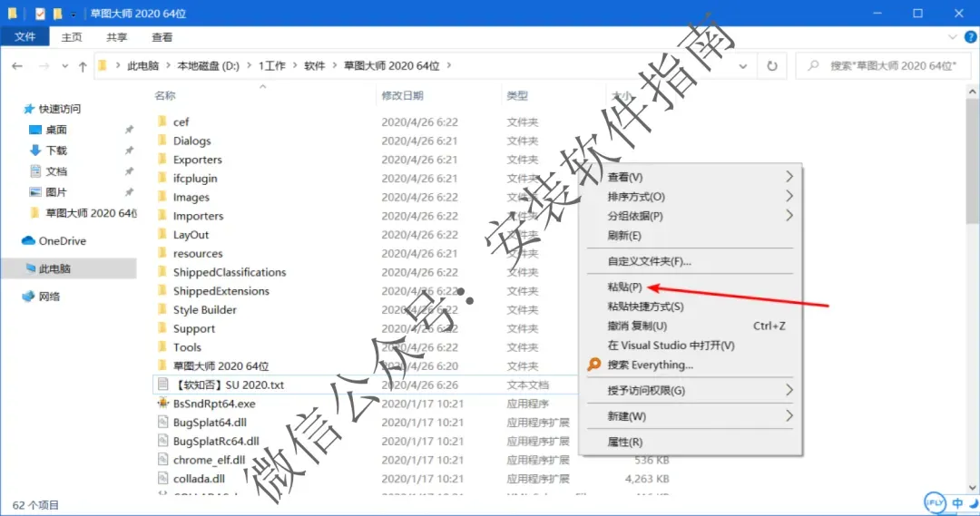The height and width of the screenshot is (516, 980).
Task: Click the 桌面 desktop icon in sidebar
Action: [x=35, y=130]
